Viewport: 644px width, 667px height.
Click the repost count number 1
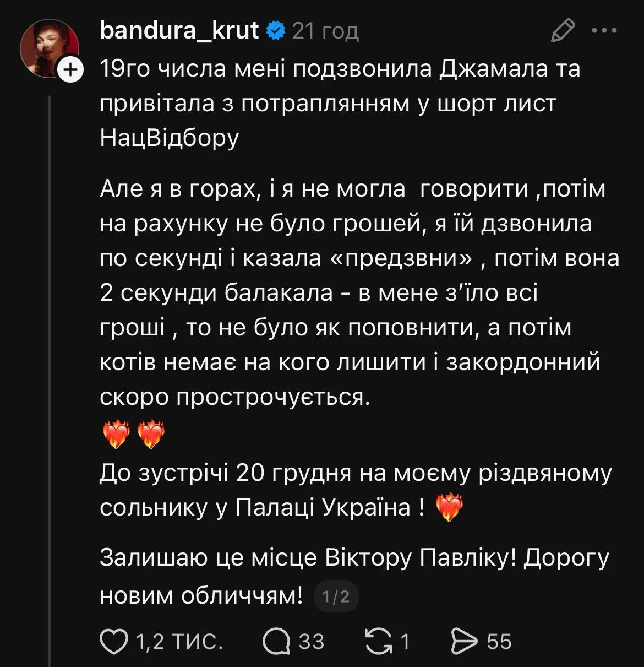[x=405, y=642]
